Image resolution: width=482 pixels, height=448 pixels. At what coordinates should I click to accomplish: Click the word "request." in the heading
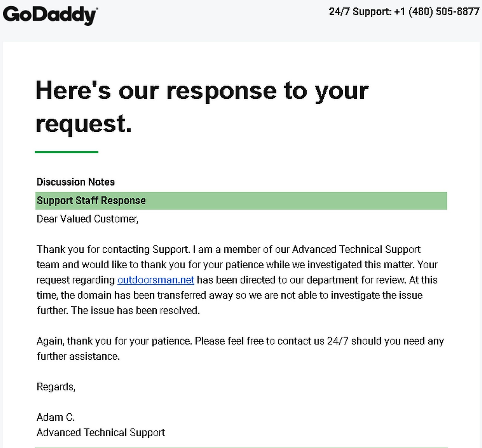point(84,124)
